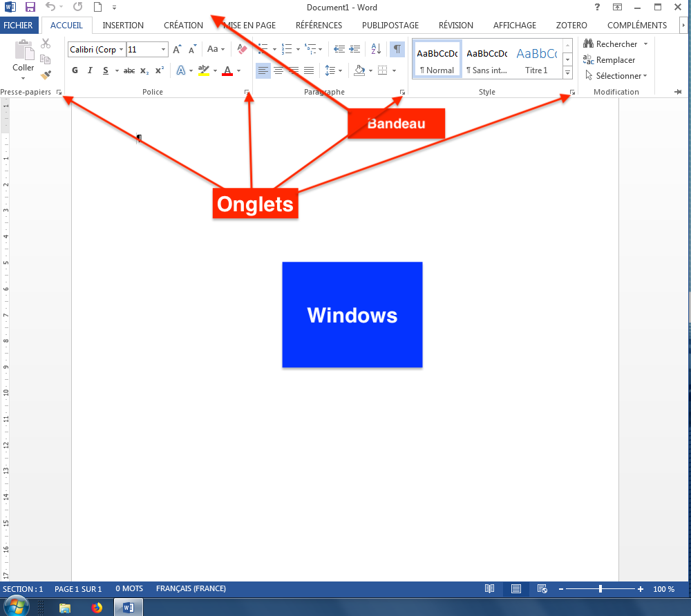This screenshot has height=616, width=691.
Task: Click the Save icon in quick access toolbar
Action: pos(30,7)
